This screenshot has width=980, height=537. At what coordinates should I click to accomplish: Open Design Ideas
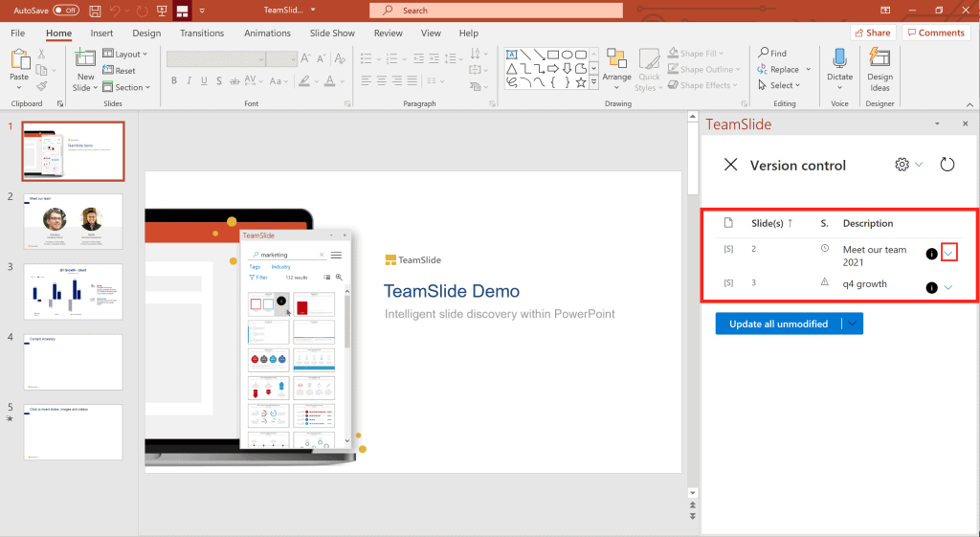click(x=880, y=69)
